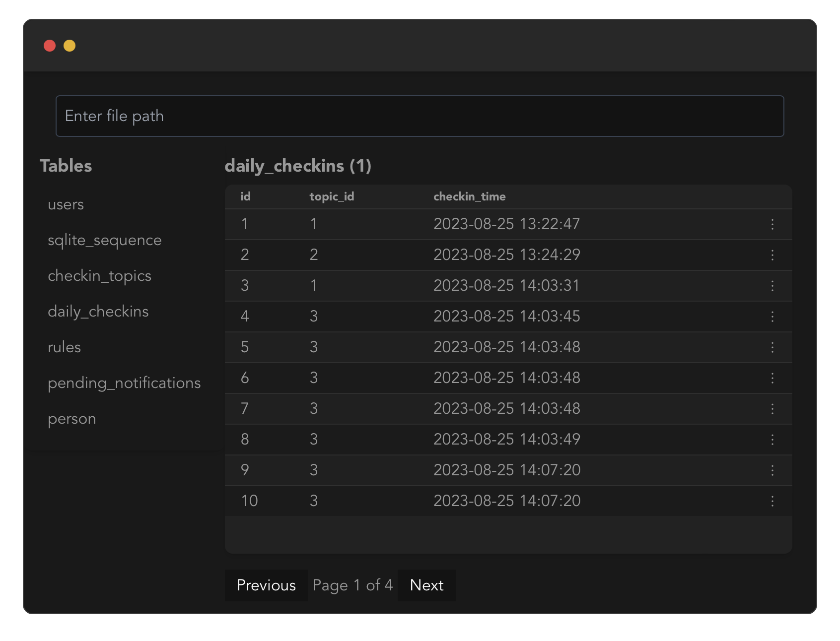Open row id 10's more-options menu
840x641 pixels.
(772, 501)
